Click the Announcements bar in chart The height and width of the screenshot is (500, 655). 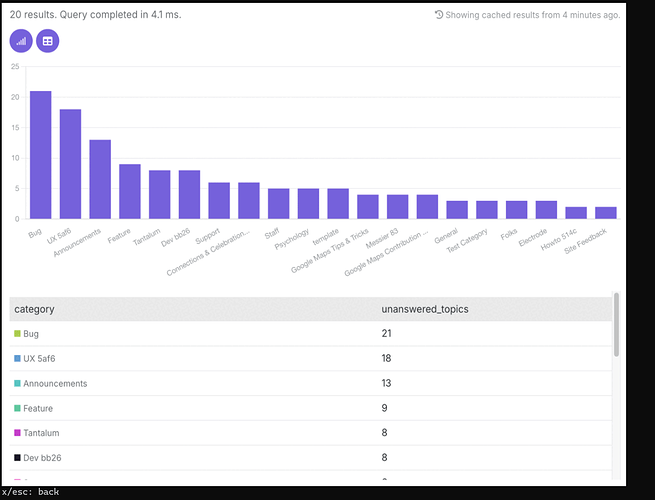click(x=100, y=179)
